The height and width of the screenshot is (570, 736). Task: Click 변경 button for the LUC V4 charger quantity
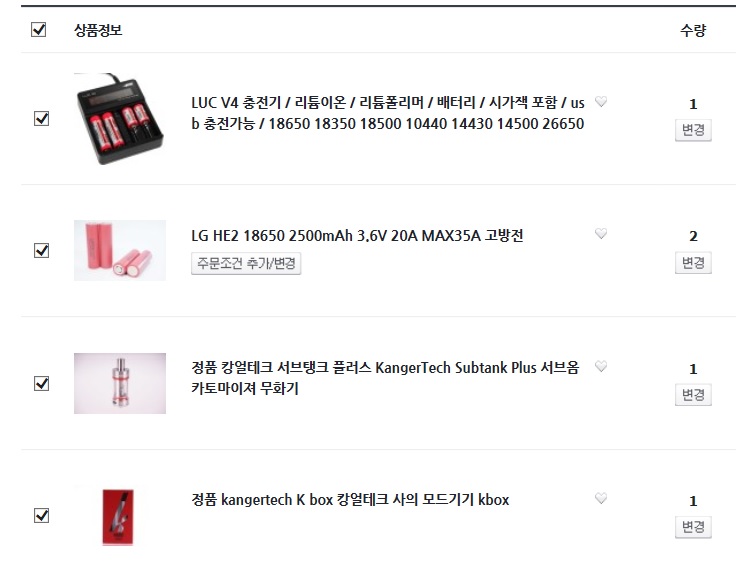pyautogui.click(x=693, y=130)
